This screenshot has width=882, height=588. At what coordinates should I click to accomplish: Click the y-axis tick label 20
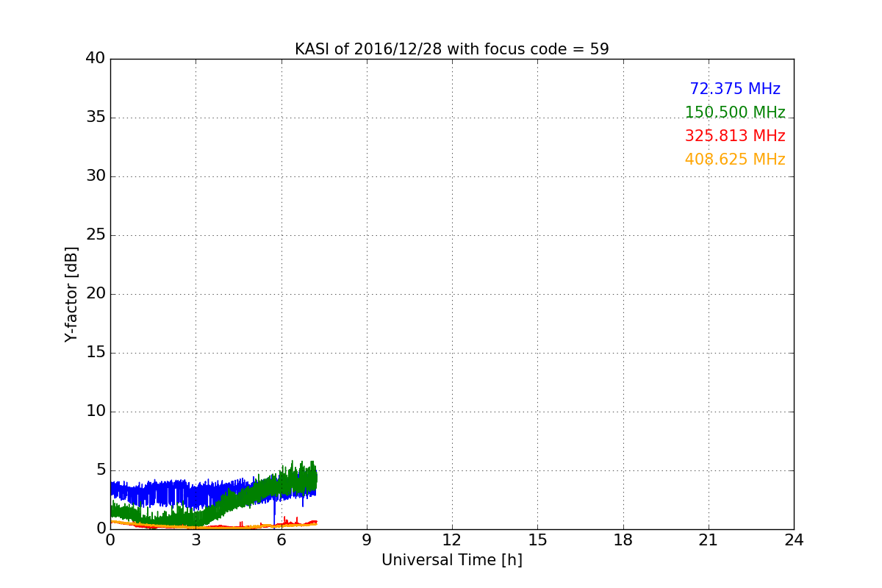coord(96,294)
